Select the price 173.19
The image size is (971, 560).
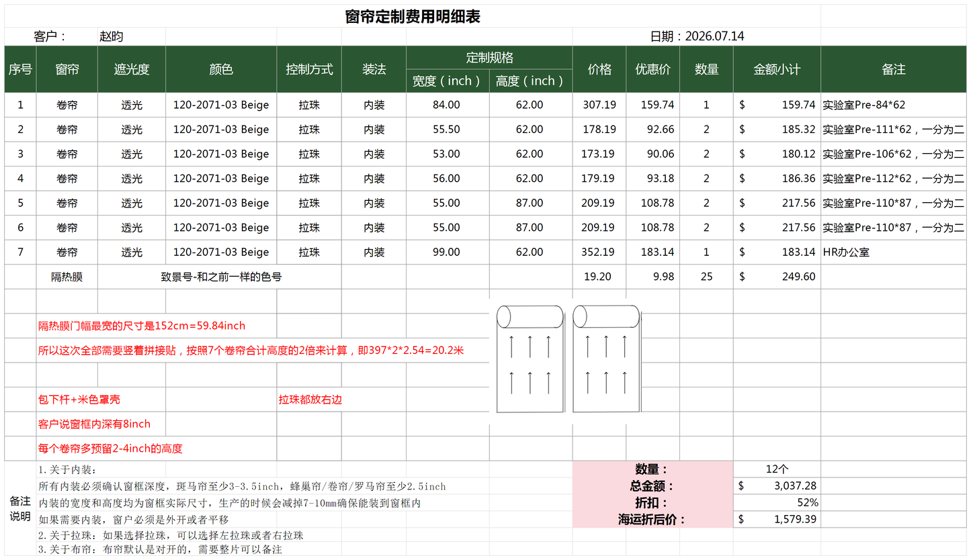click(599, 154)
